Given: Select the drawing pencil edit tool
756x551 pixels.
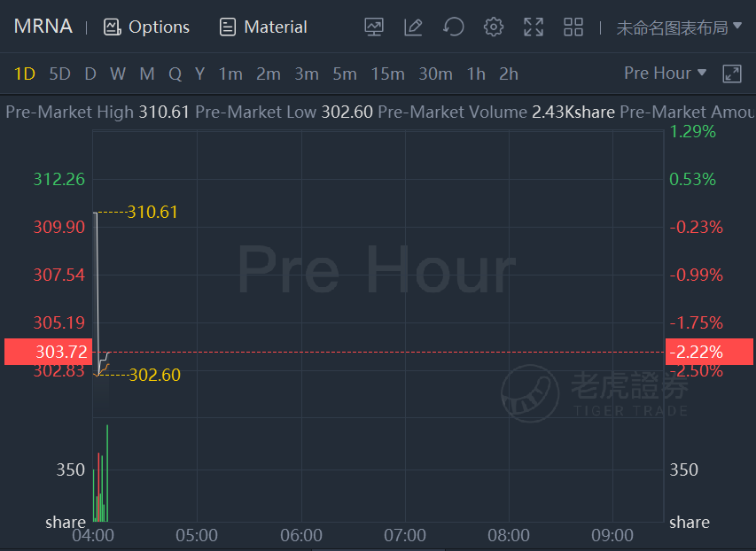Looking at the screenshot, I should 413,27.
